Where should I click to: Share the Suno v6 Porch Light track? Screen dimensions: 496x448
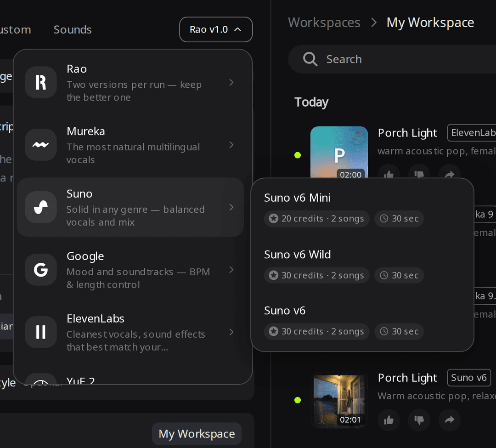coord(450,420)
